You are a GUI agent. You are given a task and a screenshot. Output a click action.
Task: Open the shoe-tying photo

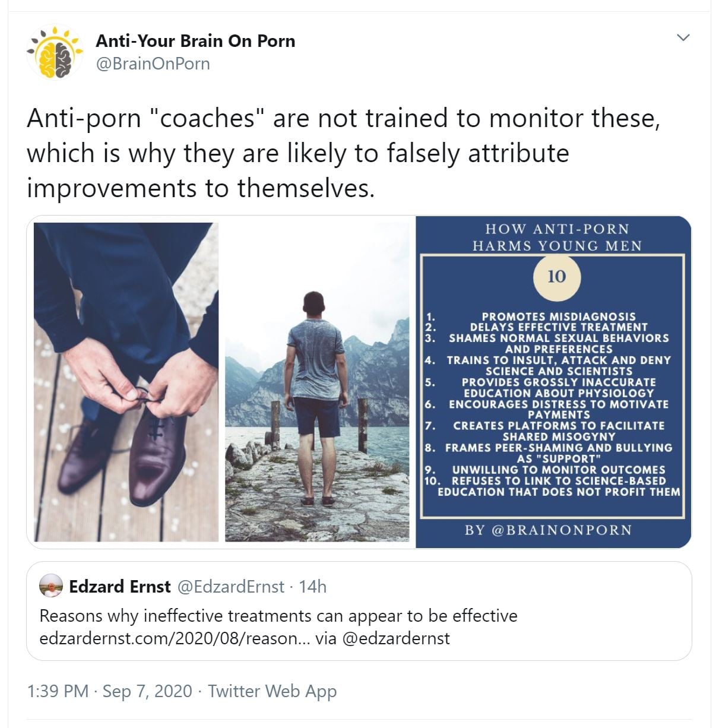click(x=126, y=382)
